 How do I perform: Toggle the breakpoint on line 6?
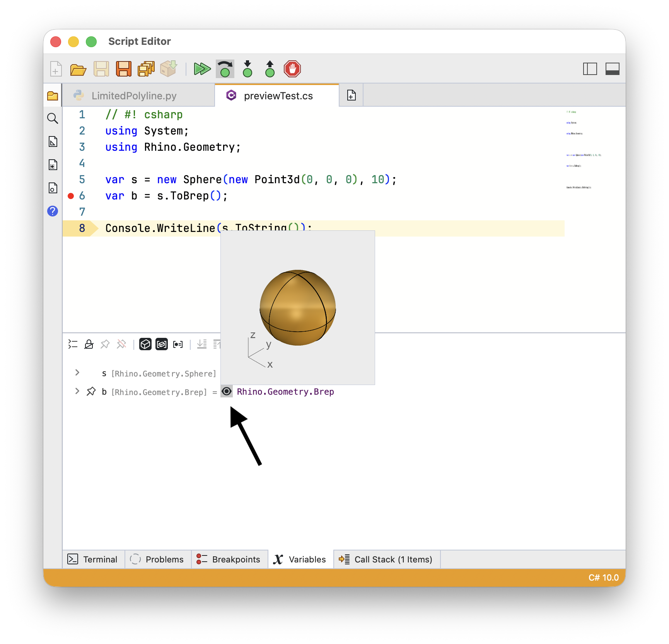click(x=71, y=196)
